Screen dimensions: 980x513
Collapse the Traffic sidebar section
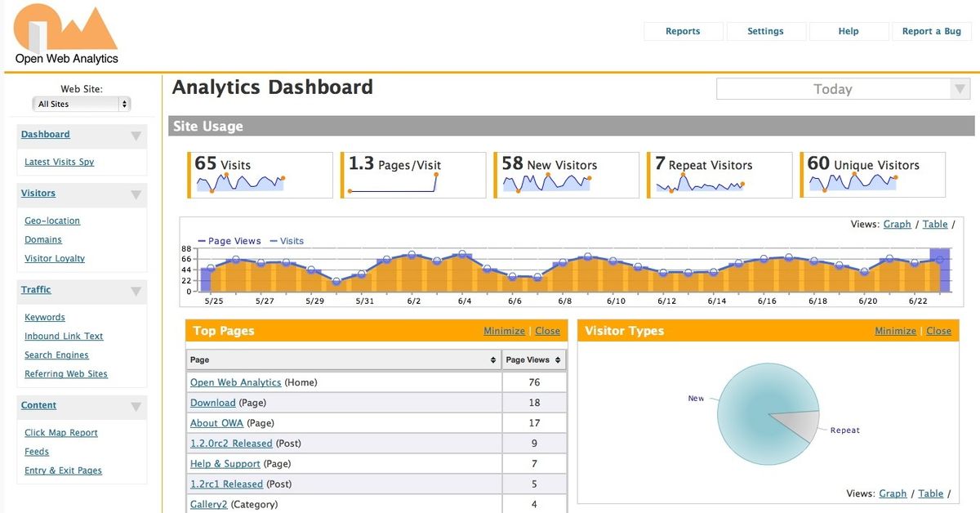click(x=136, y=291)
